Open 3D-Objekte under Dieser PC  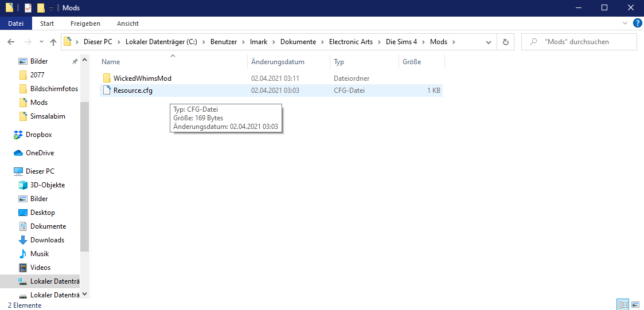click(48, 185)
